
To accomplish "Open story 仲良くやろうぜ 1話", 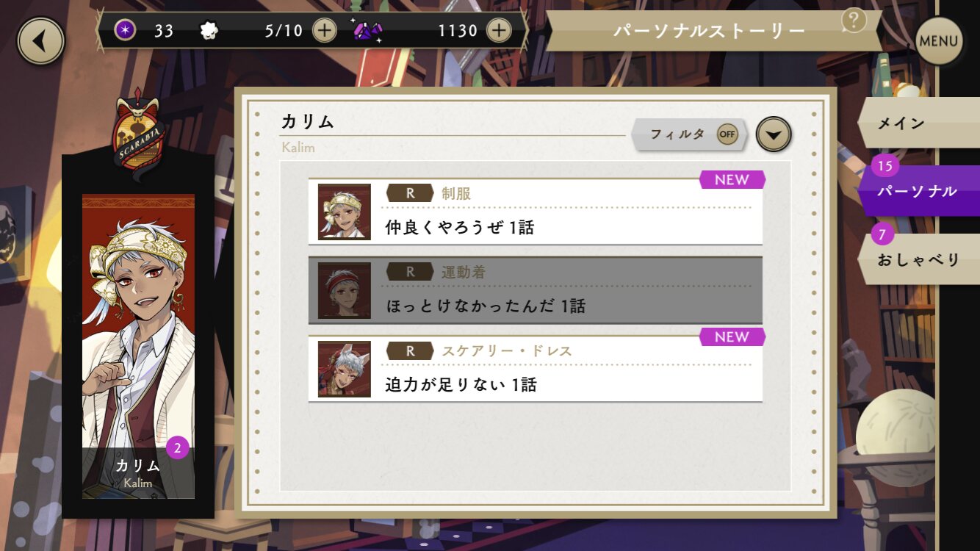I will tap(536, 212).
